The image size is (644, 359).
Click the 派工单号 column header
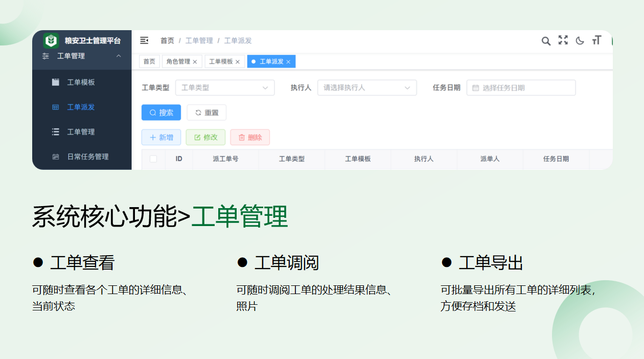tap(225, 159)
